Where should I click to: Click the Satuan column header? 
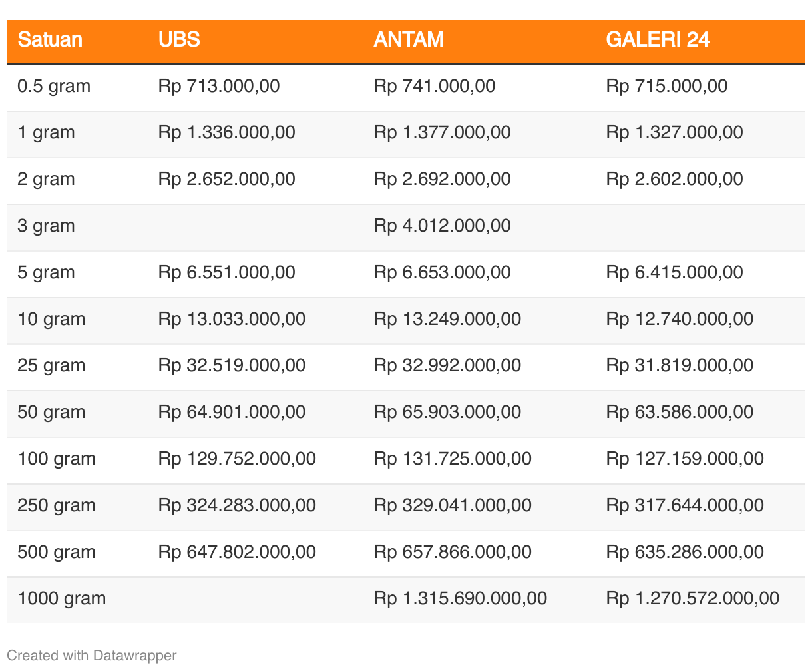[50, 39]
